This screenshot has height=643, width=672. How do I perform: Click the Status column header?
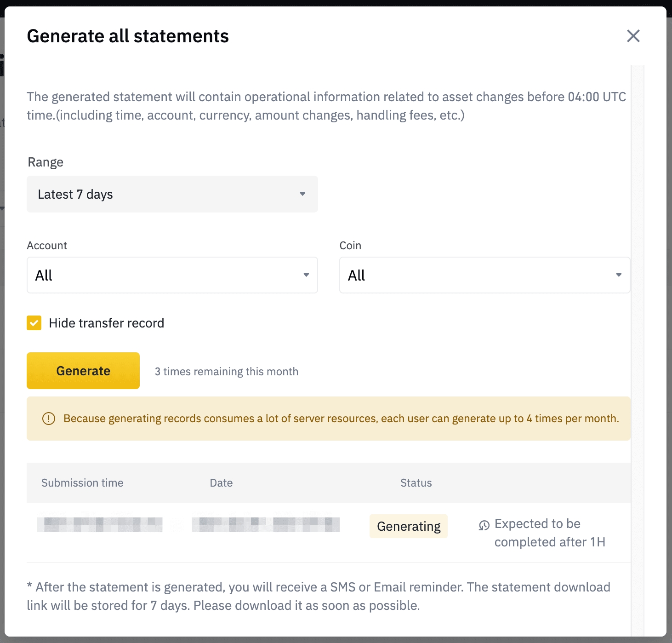pos(416,483)
